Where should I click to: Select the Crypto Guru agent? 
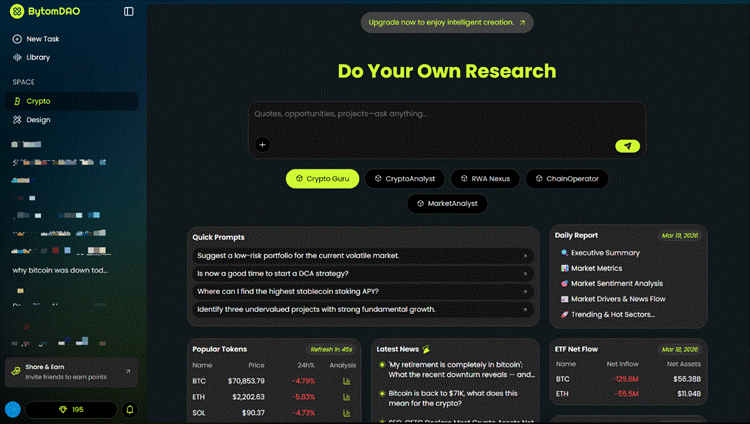(322, 179)
